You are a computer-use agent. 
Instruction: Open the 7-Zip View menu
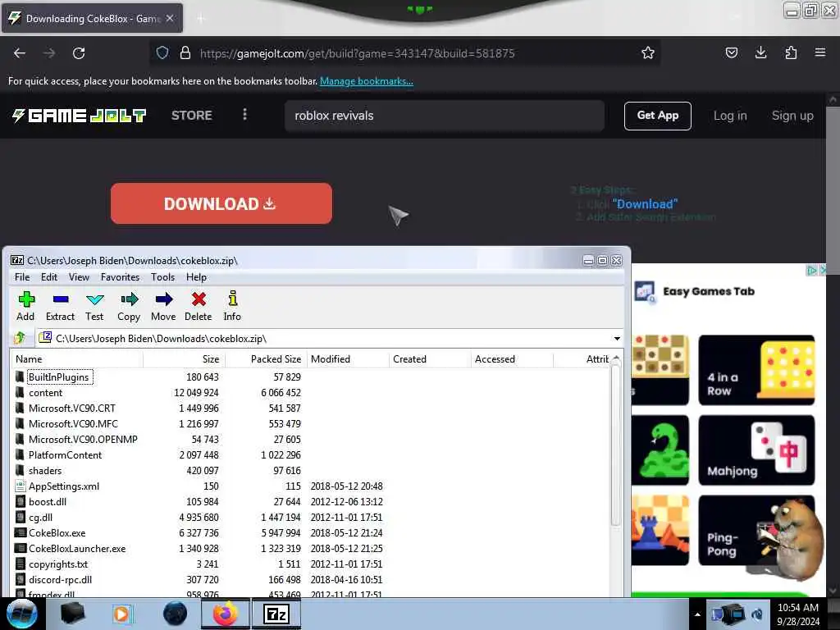[79, 277]
